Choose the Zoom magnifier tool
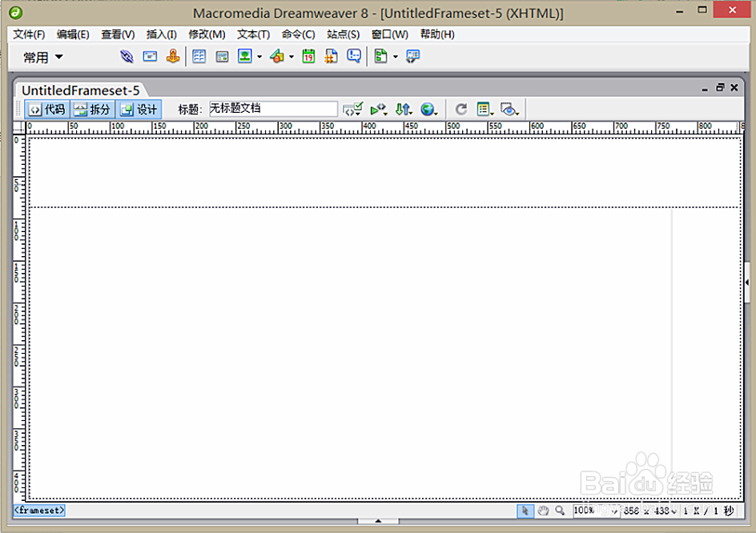The width and height of the screenshot is (756, 533). pyautogui.click(x=560, y=511)
